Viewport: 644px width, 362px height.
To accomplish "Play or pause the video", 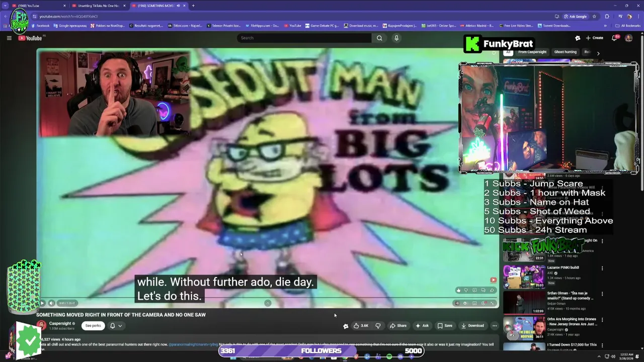I will point(42,303).
